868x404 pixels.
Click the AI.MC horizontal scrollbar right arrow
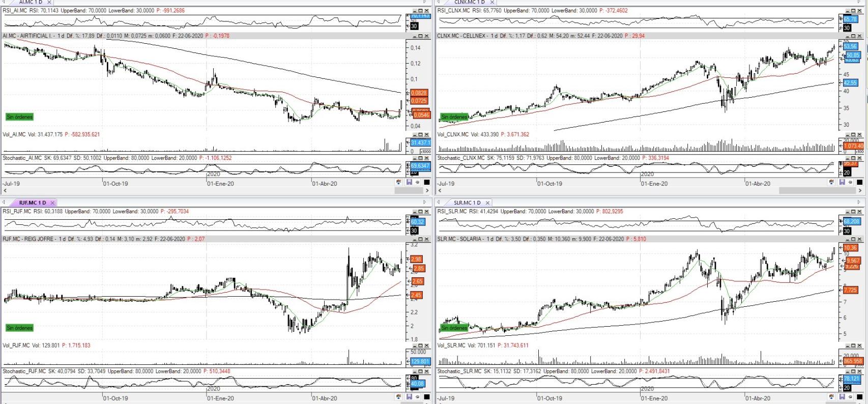coord(427,190)
